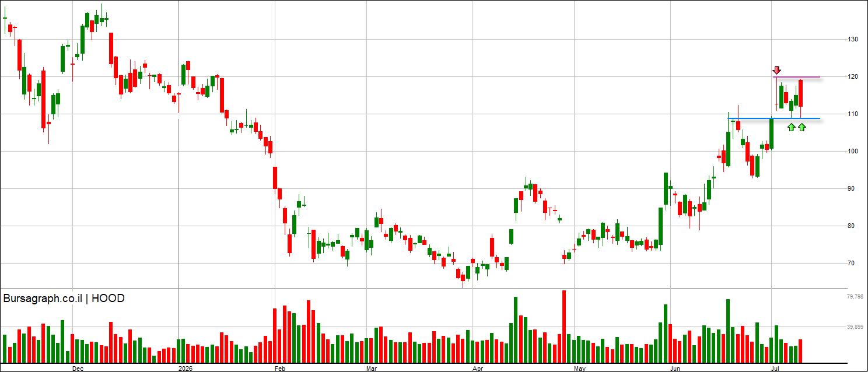Click the Jun date axis label
Viewport: 868px width, 372px height.
[675, 369]
